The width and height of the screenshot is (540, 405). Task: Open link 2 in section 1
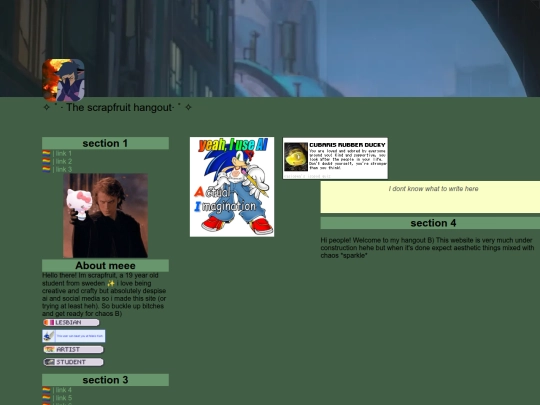point(64,162)
